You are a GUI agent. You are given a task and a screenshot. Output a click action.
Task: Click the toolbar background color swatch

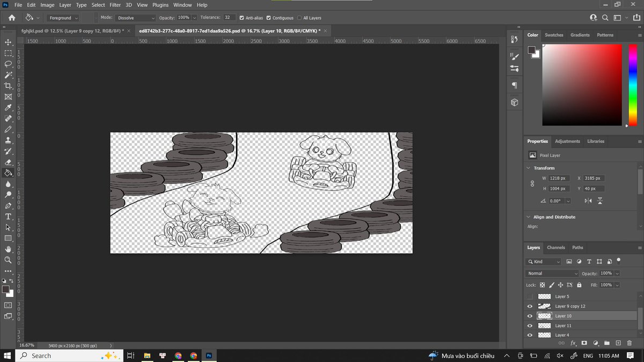(10, 293)
